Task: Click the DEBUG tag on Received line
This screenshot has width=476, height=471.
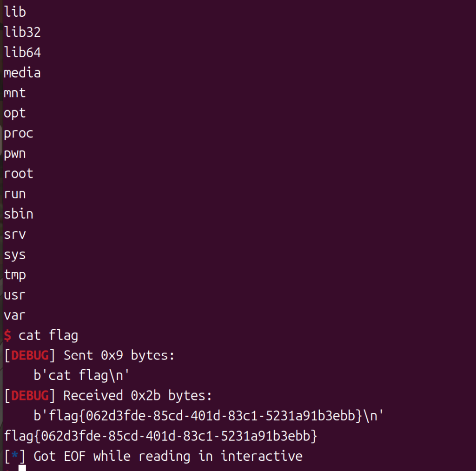Action: point(30,396)
